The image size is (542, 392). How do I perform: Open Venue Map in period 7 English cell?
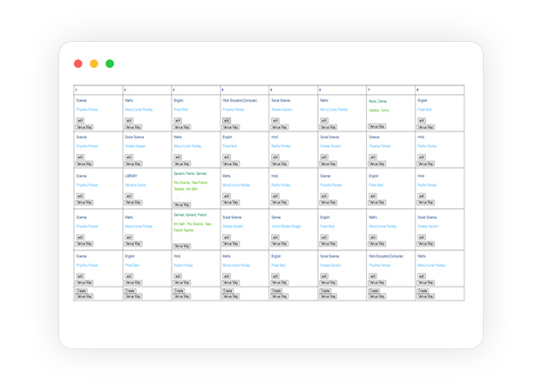pos(376,203)
